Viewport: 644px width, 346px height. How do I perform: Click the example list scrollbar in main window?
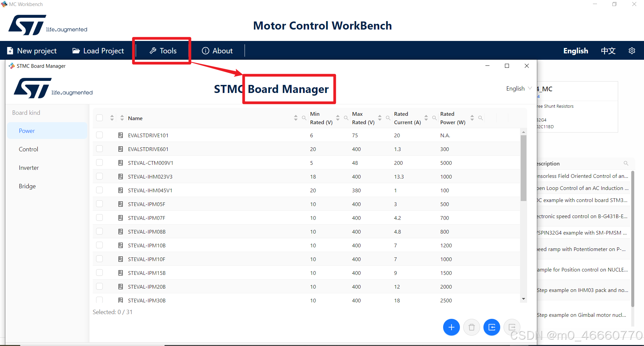(x=633, y=239)
